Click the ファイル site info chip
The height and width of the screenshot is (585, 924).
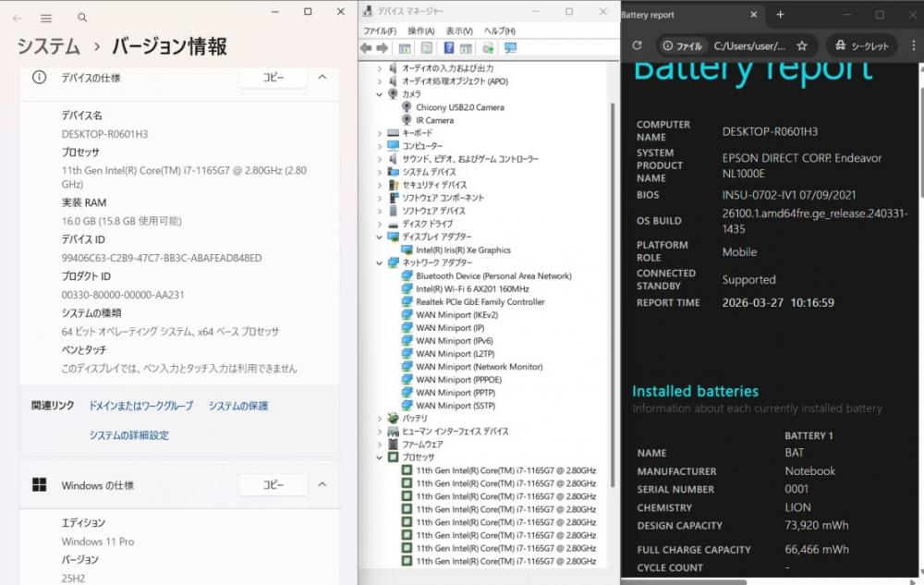(682, 46)
